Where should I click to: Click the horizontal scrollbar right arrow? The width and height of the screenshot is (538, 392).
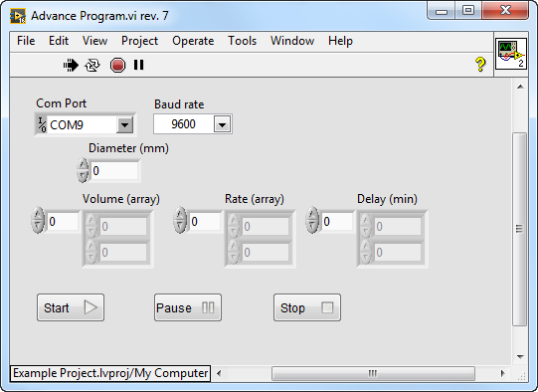(x=502, y=373)
